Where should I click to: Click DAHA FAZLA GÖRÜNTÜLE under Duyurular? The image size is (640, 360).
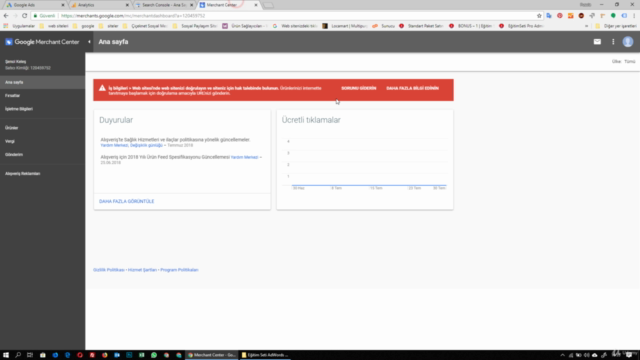point(127,201)
